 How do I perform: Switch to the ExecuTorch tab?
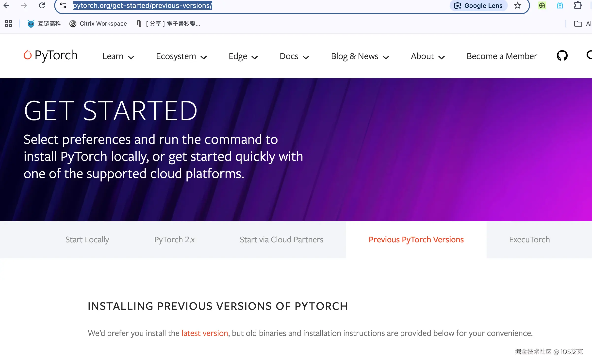(529, 240)
